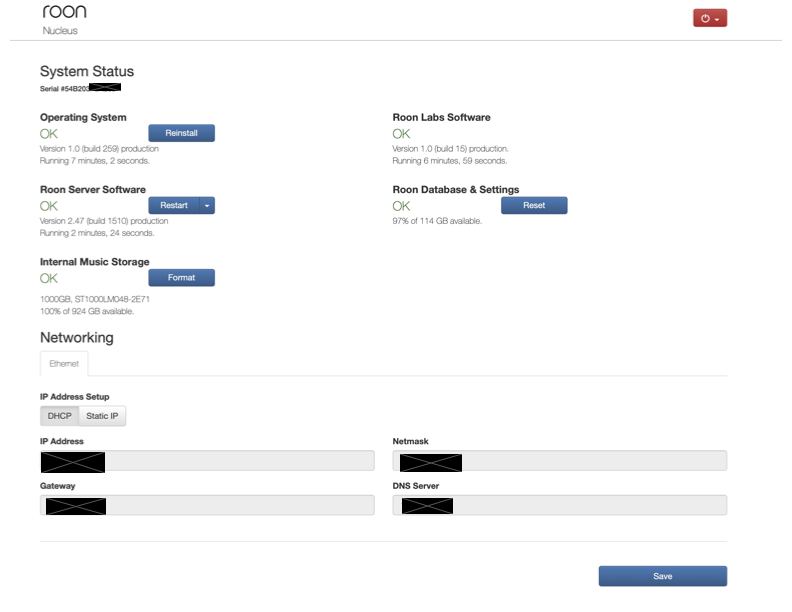
Task: Click 'Version 1.0 (build 15) production.' text
Action: pyautogui.click(x=451, y=148)
